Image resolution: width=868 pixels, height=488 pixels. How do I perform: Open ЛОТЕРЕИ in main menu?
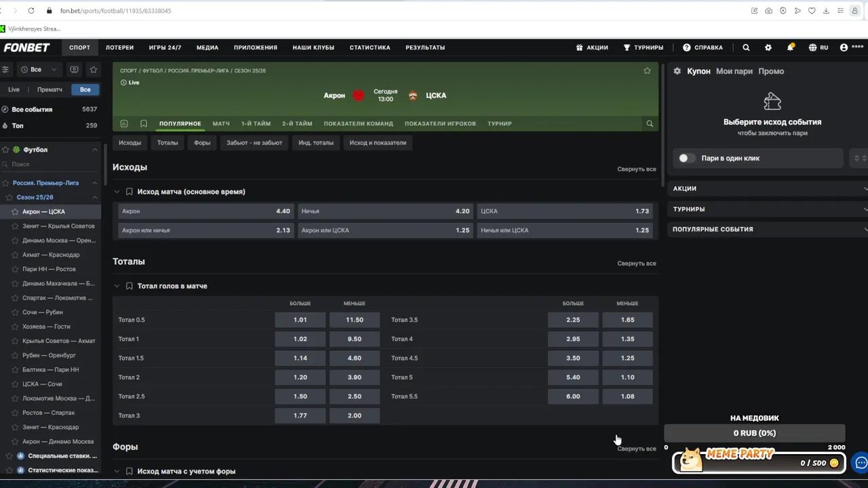(119, 47)
